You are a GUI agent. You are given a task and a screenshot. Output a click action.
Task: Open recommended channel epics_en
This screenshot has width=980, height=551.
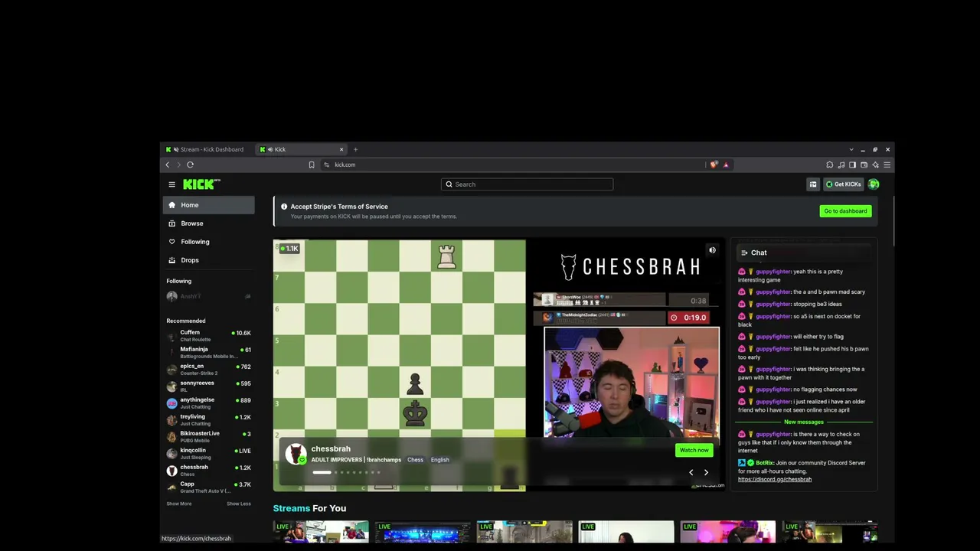208,369
